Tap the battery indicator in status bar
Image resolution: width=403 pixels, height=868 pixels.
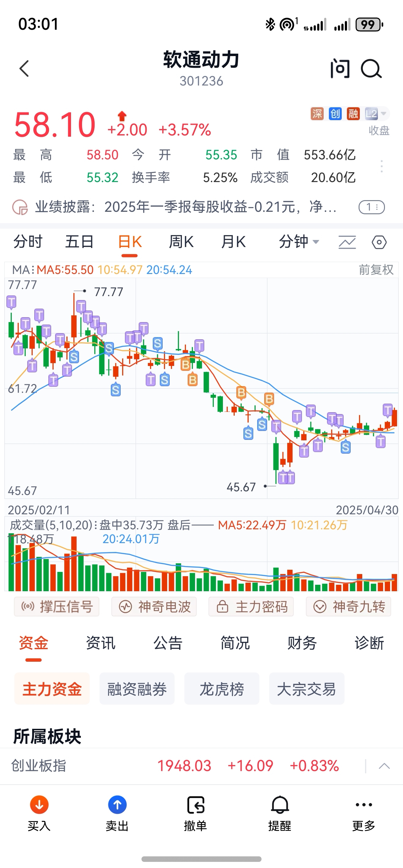[x=369, y=25]
